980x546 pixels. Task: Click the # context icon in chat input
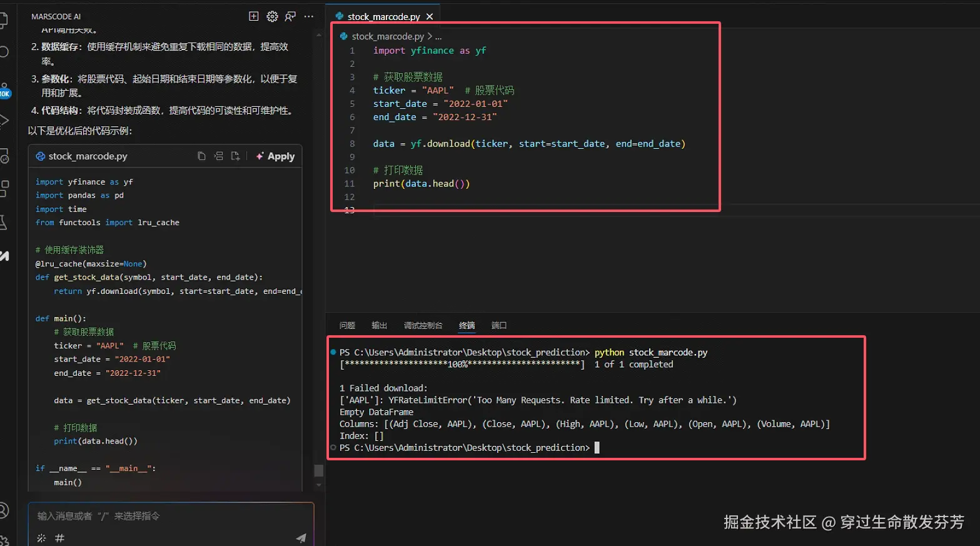59,538
